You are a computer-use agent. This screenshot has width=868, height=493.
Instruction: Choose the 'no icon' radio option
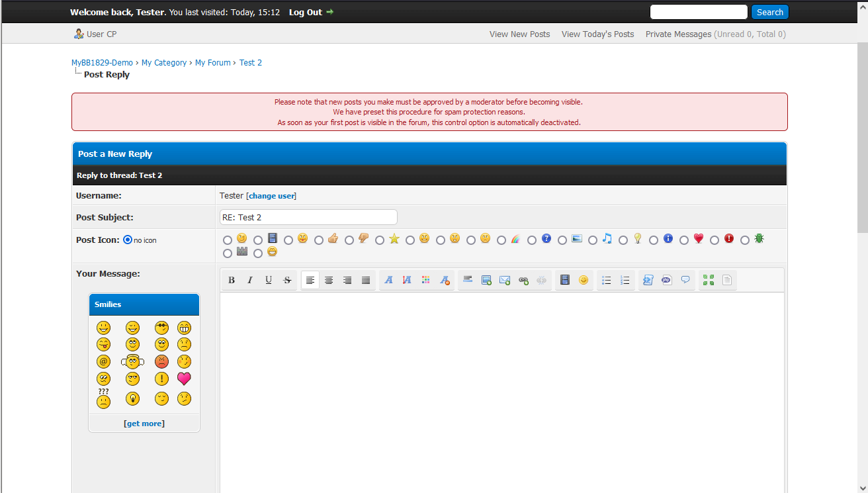pos(128,240)
